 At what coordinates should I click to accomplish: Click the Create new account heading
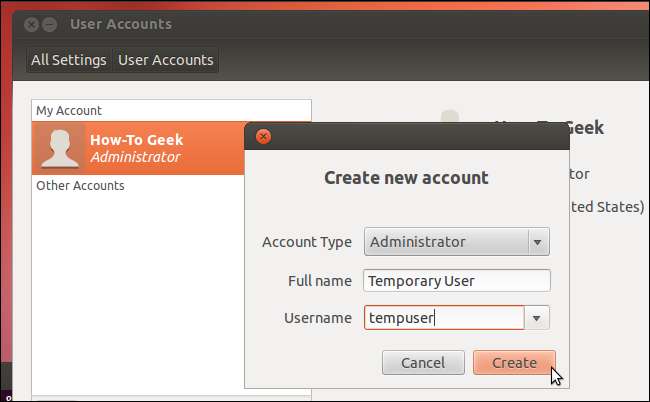tap(406, 178)
